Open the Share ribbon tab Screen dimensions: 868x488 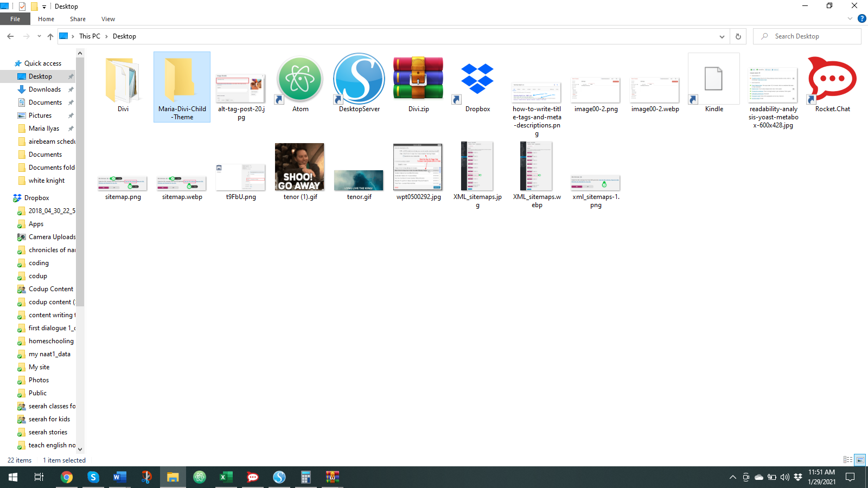click(78, 19)
